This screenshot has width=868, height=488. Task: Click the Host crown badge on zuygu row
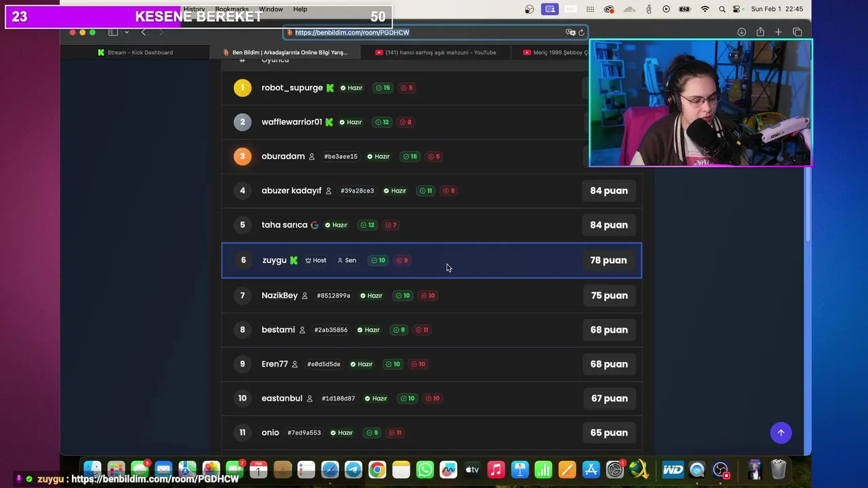[x=316, y=260]
